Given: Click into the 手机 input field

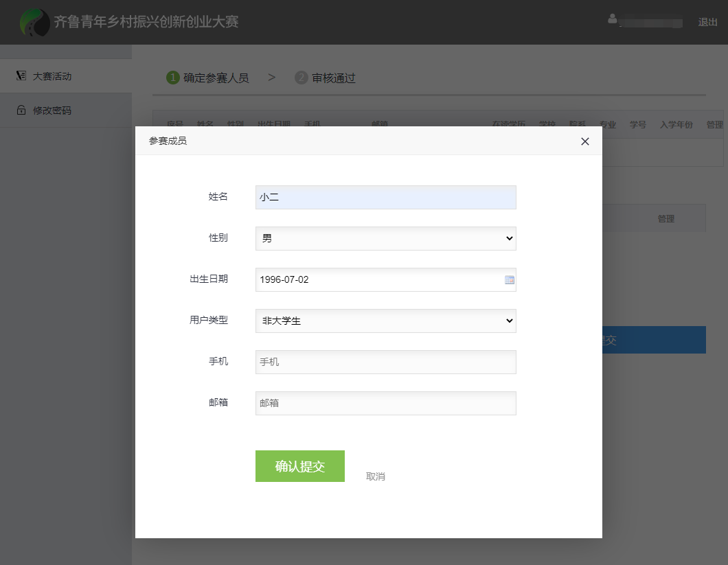Looking at the screenshot, I should click(x=385, y=362).
